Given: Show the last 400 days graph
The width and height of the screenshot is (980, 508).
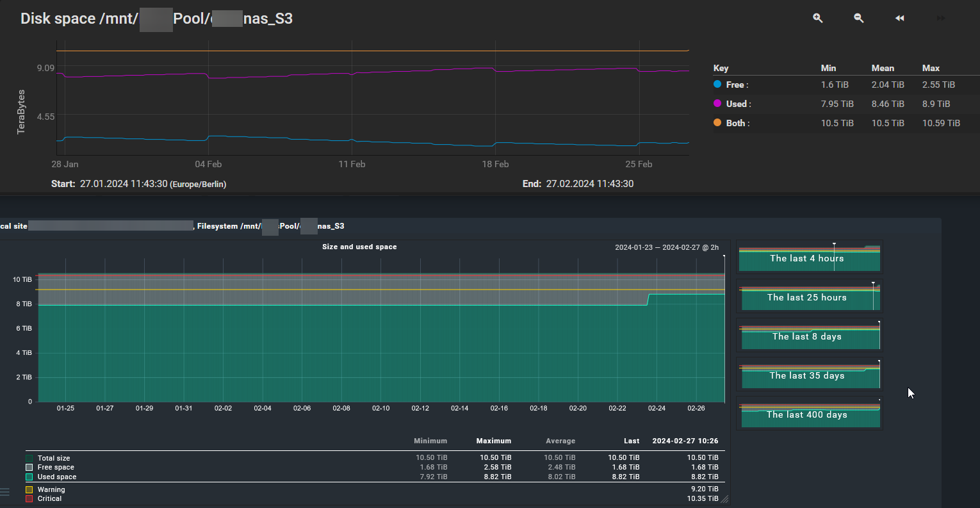Looking at the screenshot, I should (x=809, y=414).
